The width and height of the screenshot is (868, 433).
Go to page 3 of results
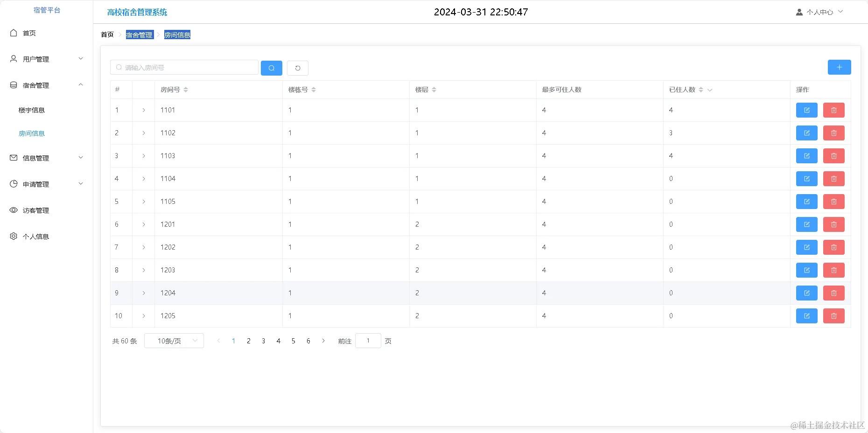[x=264, y=341]
